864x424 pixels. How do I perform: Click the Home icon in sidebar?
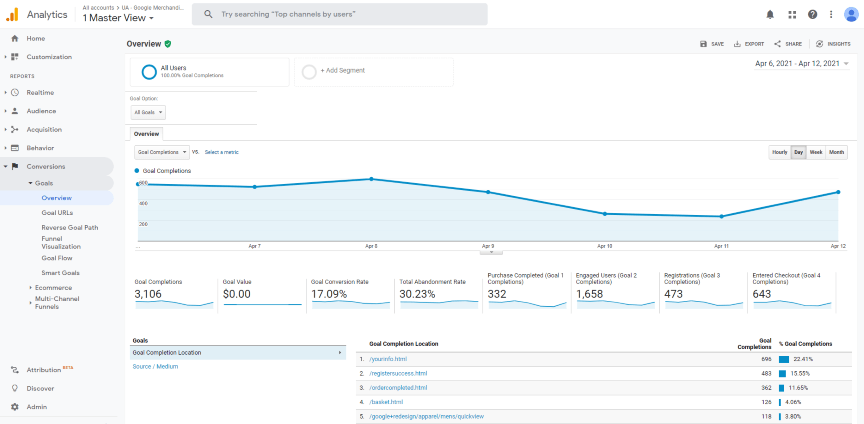click(x=15, y=39)
